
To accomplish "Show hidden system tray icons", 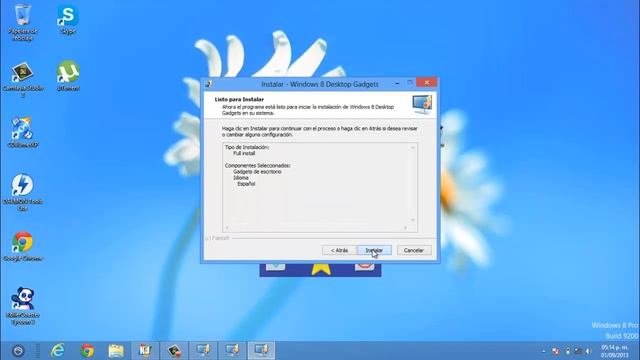I will tap(544, 351).
